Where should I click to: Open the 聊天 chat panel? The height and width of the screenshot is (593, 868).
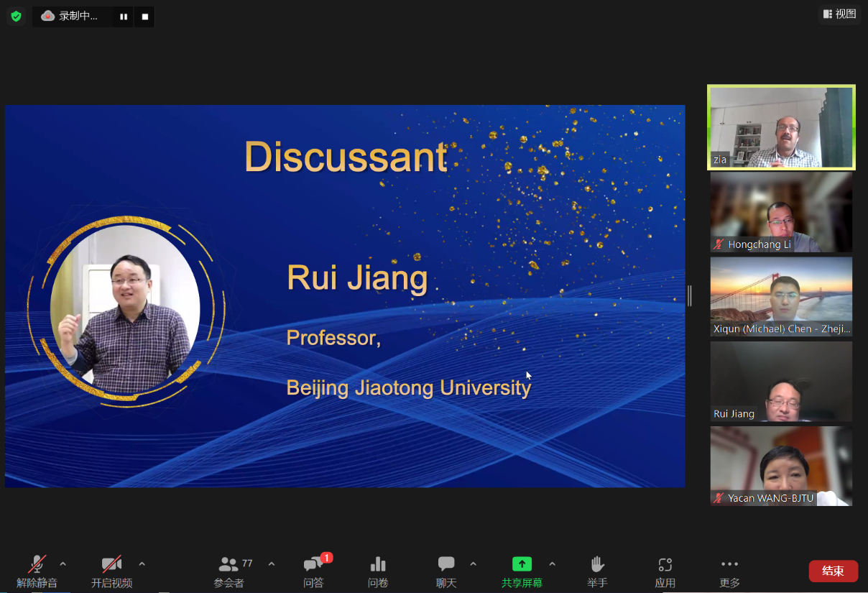coord(446,572)
